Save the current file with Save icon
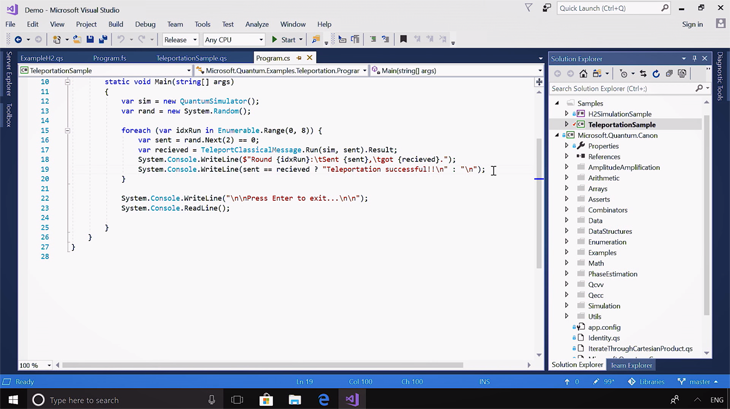730x409 pixels. point(90,40)
